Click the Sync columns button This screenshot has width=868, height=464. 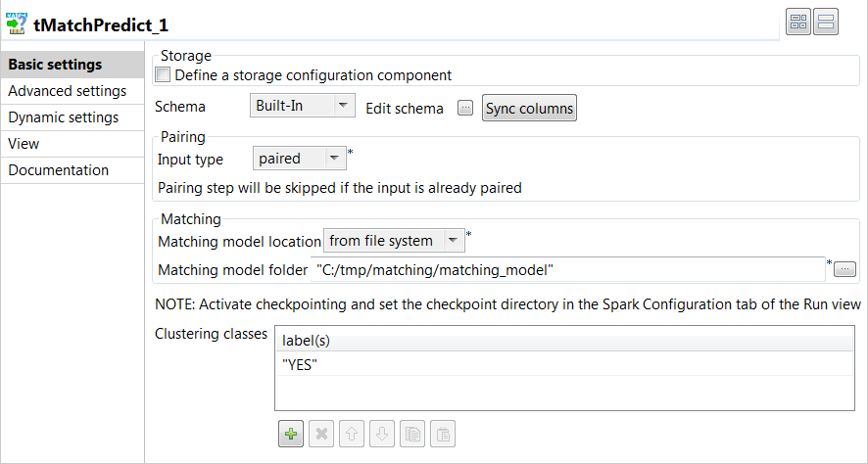(x=529, y=108)
